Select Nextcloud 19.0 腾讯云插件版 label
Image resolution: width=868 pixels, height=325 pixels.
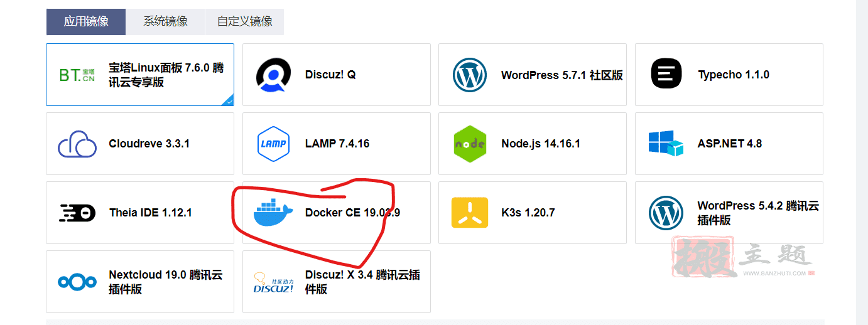166,282
